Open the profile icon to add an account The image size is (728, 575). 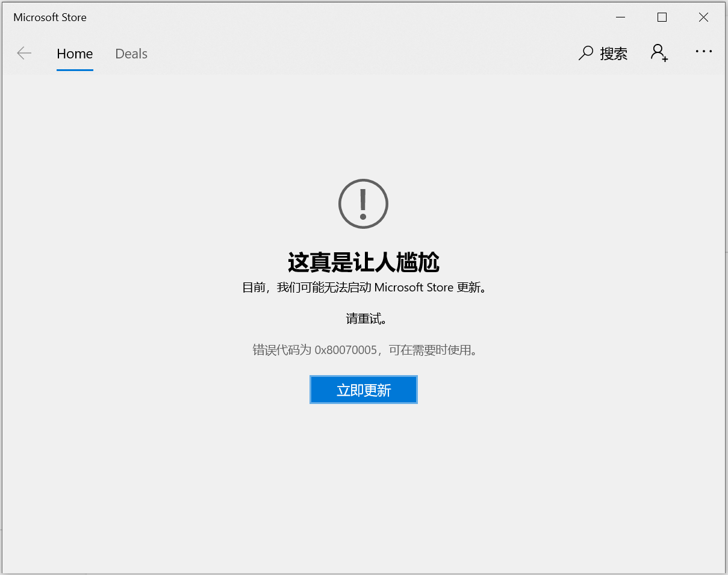659,52
